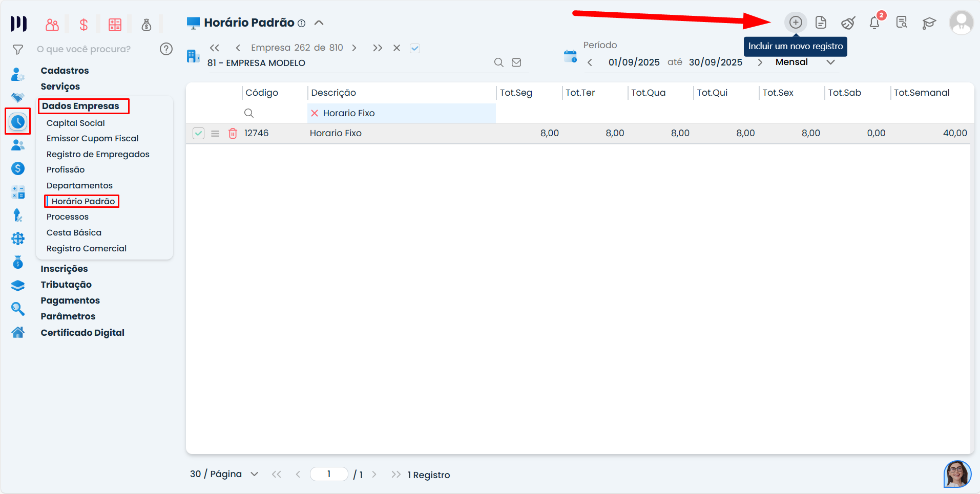Go to the first company

215,48
